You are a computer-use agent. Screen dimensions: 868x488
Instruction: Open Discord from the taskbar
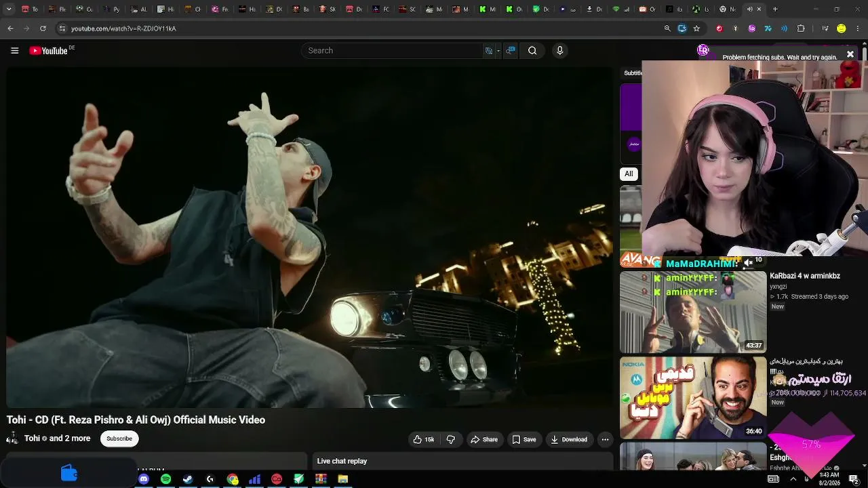click(144, 479)
